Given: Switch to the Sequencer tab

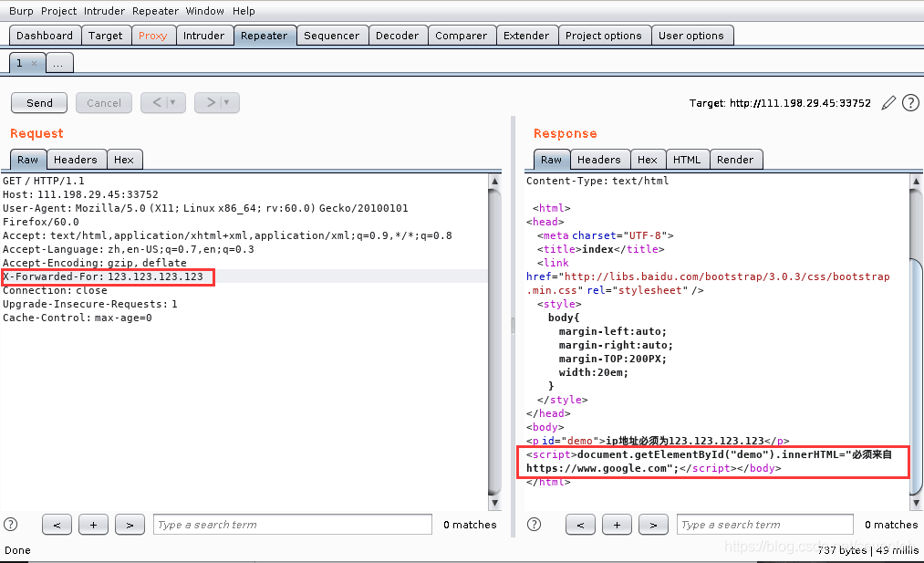Looking at the screenshot, I should click(332, 36).
